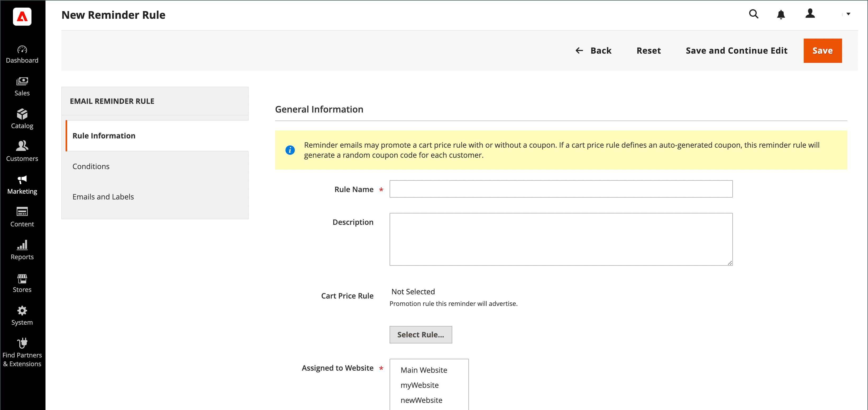Switch to the Conditions tab
The height and width of the screenshot is (410, 868).
[x=91, y=166]
